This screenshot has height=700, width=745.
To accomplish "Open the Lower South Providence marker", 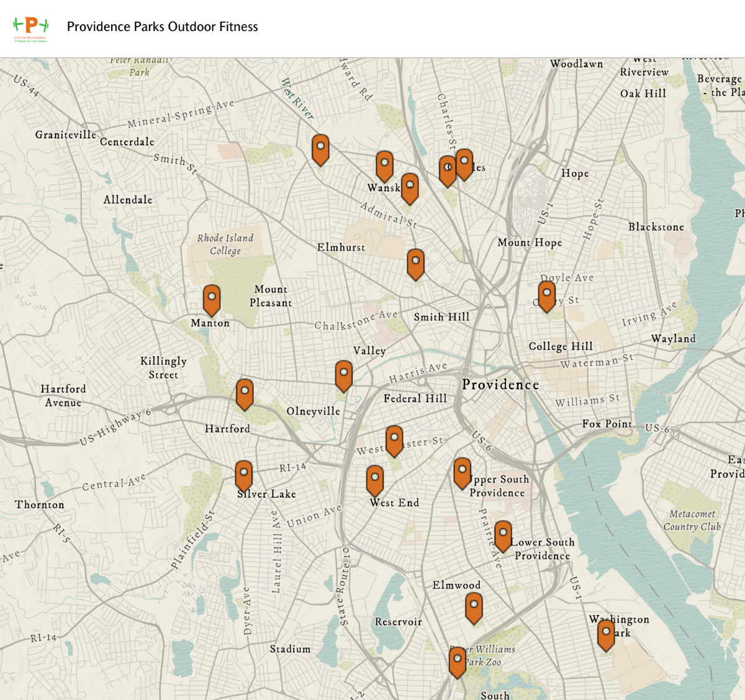I will tap(503, 537).
